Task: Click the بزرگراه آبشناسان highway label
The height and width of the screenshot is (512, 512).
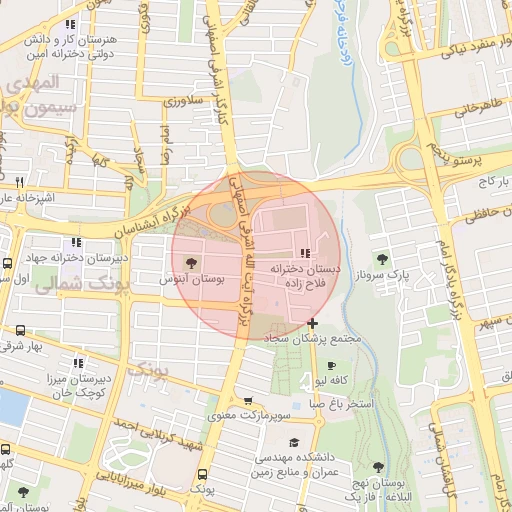Action: point(152,221)
